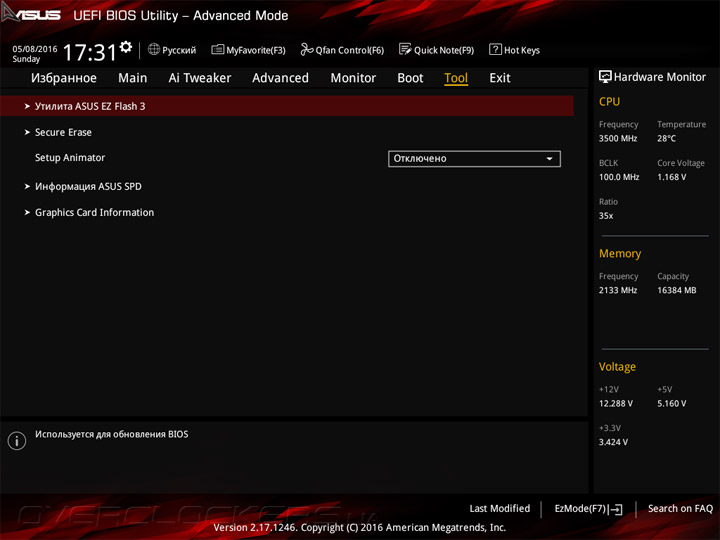This screenshot has height=540, width=720.
Task: Open the Ai Tweaker tab
Action: point(200,78)
